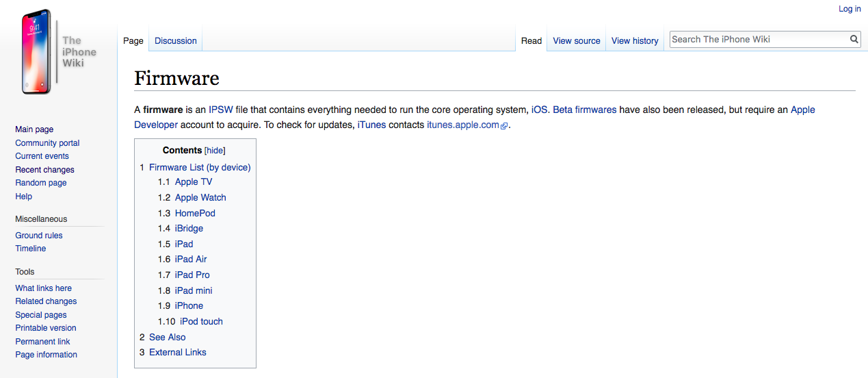Click the Tools sidebar heading

click(x=25, y=272)
